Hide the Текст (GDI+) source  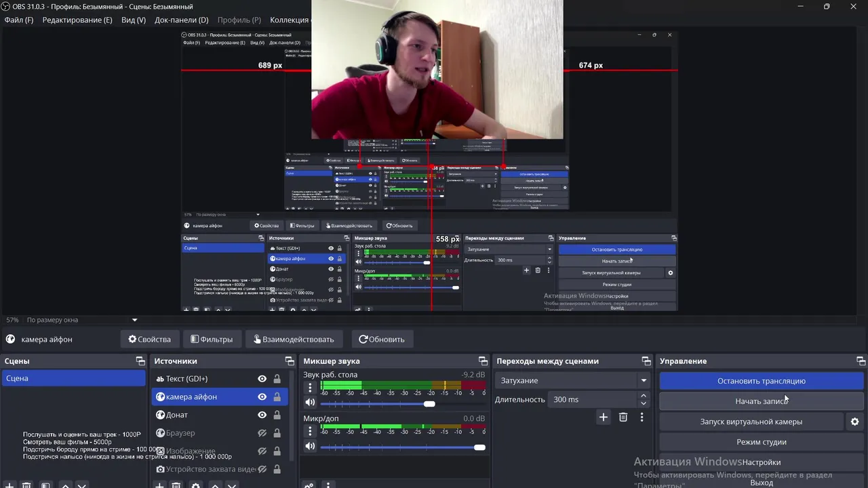tap(262, 379)
